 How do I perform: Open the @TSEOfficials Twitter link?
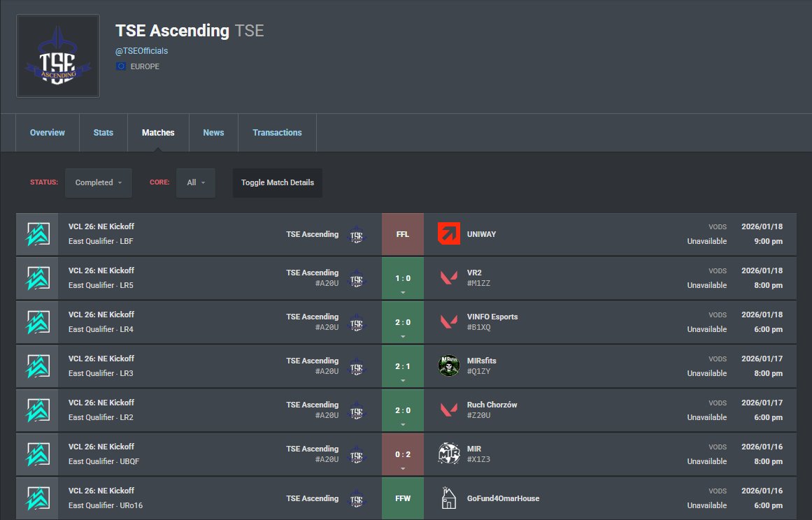(141, 51)
